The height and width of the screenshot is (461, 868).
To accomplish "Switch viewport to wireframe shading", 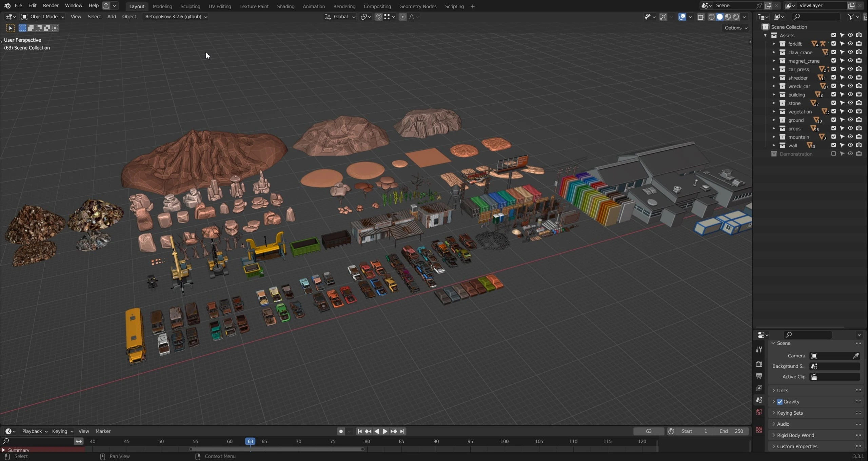I will pos(711,17).
